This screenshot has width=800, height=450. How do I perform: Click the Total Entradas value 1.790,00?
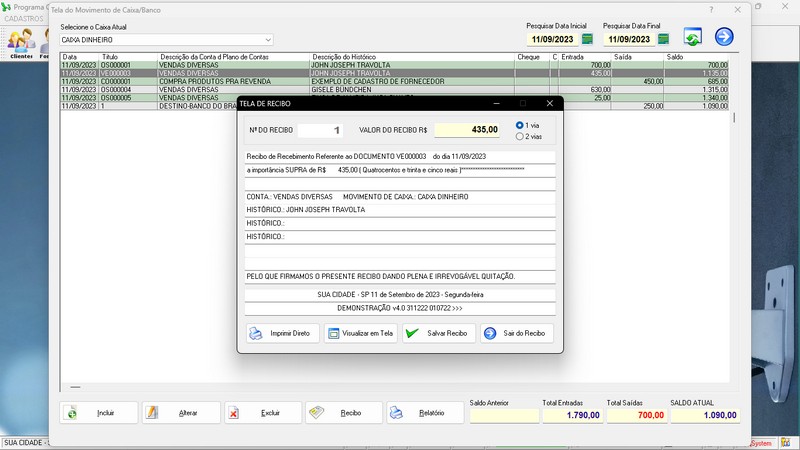click(x=572, y=415)
